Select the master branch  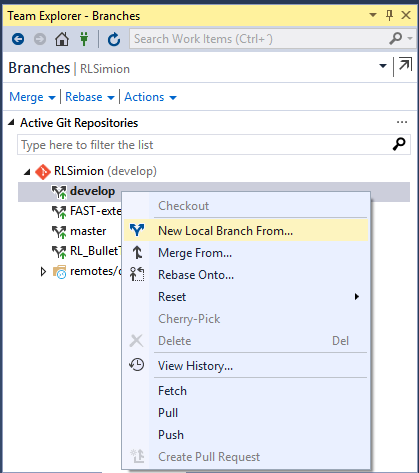(x=88, y=231)
